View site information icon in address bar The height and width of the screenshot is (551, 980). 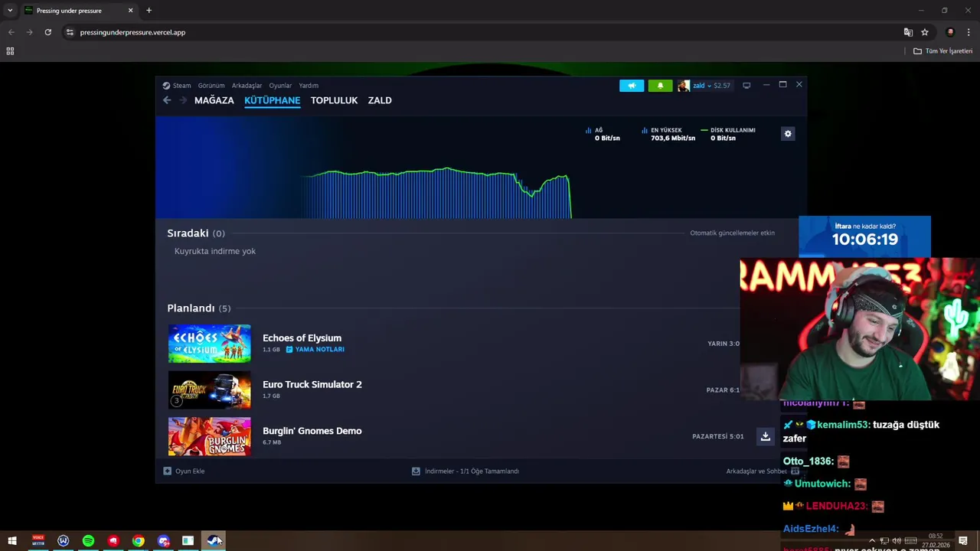click(x=70, y=32)
